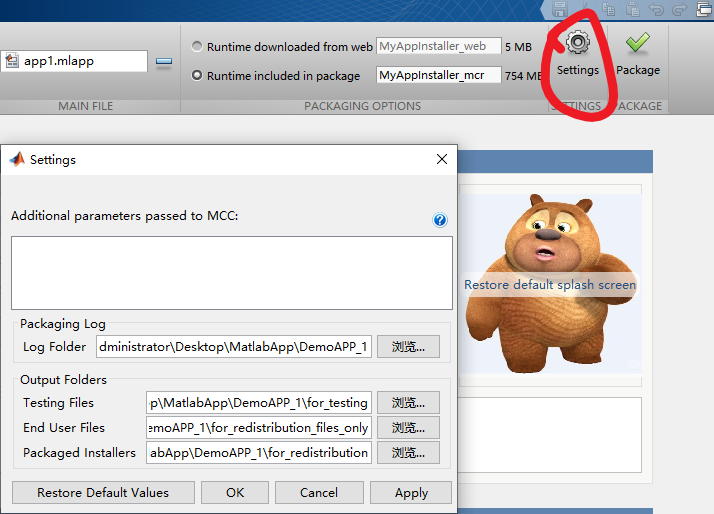Image resolution: width=714 pixels, height=514 pixels.
Task: Edit the End User Files path field
Action: click(259, 427)
